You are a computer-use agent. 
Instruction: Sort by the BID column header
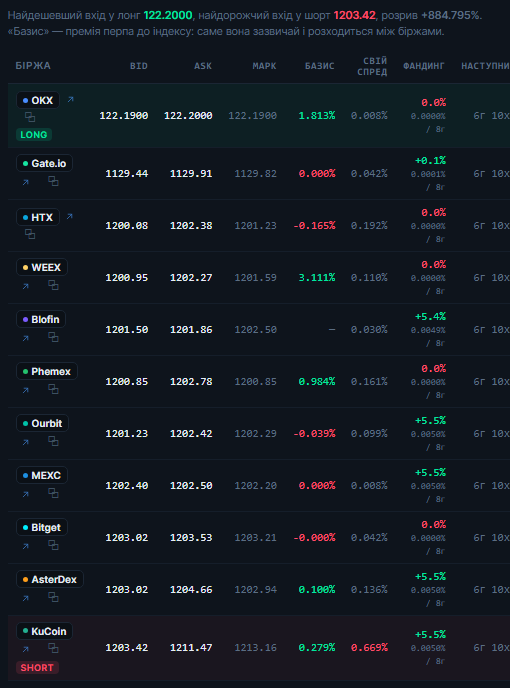click(x=139, y=66)
